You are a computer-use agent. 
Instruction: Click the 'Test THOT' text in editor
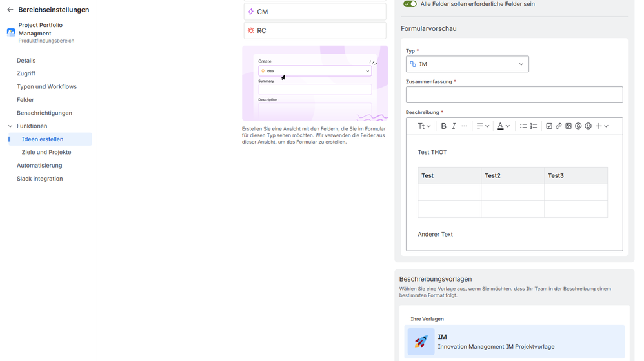click(x=432, y=152)
